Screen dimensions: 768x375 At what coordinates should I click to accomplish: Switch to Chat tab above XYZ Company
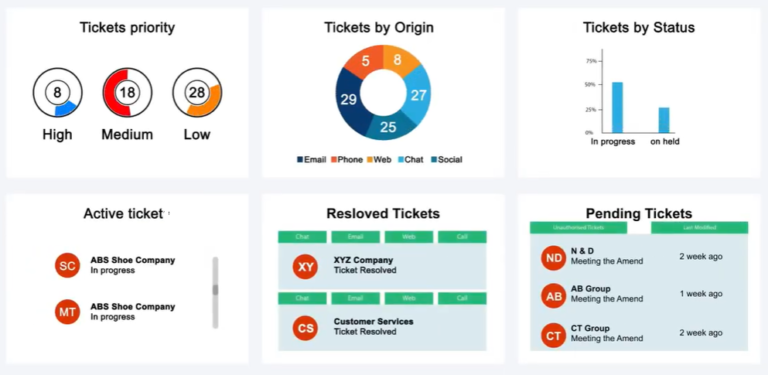(302, 237)
